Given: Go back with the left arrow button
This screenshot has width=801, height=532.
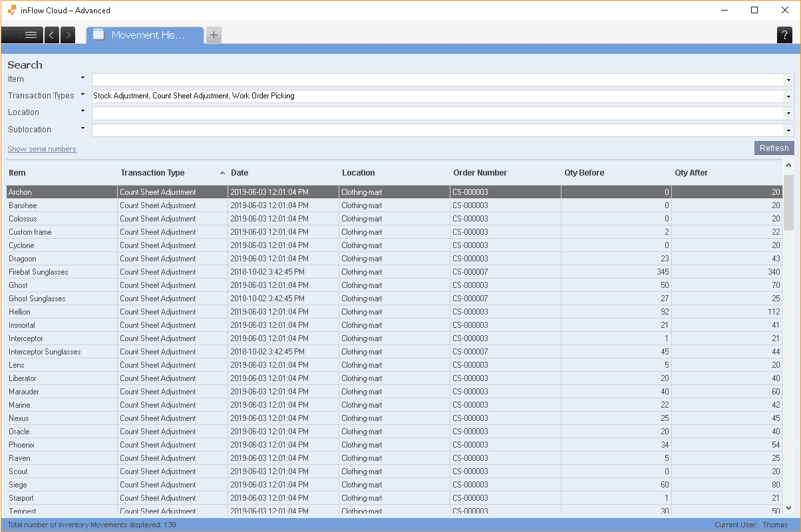Looking at the screenshot, I should coord(52,35).
